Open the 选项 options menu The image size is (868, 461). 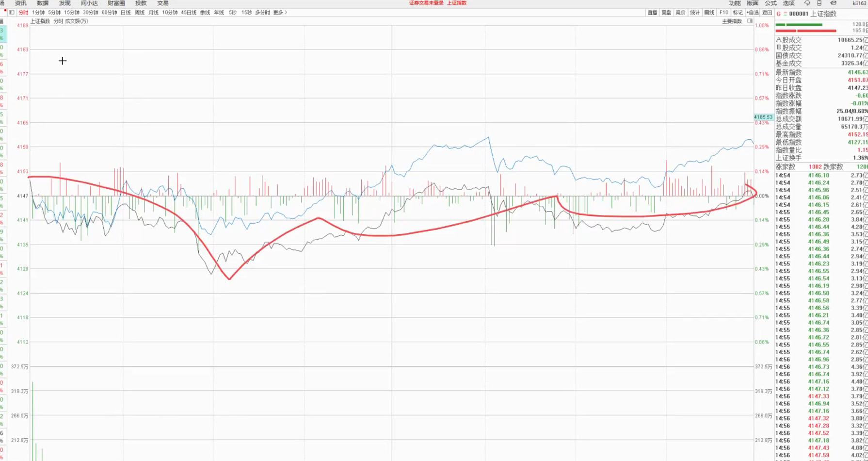click(788, 3)
